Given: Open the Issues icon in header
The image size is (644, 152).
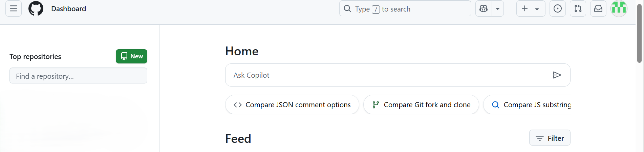Looking at the screenshot, I should (558, 8).
